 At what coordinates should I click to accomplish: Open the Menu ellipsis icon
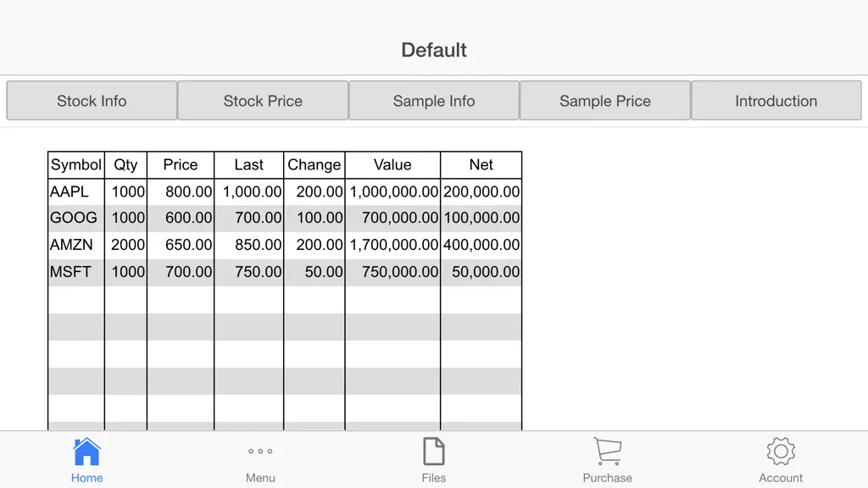coord(260,452)
